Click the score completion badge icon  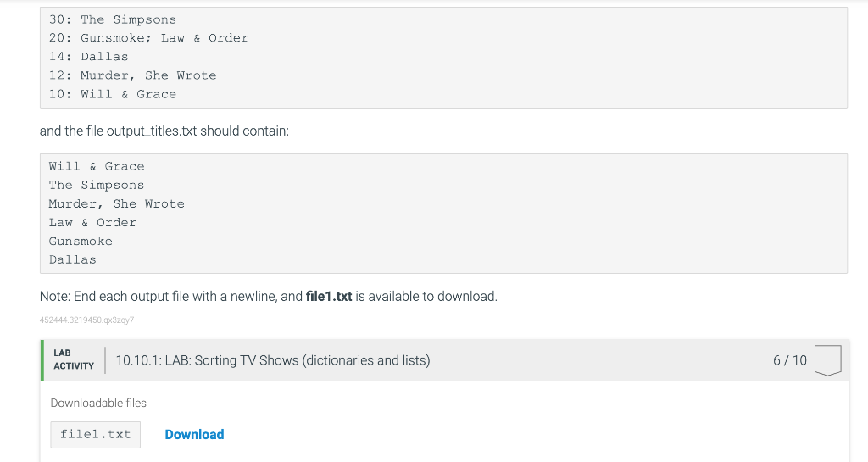[827, 360]
